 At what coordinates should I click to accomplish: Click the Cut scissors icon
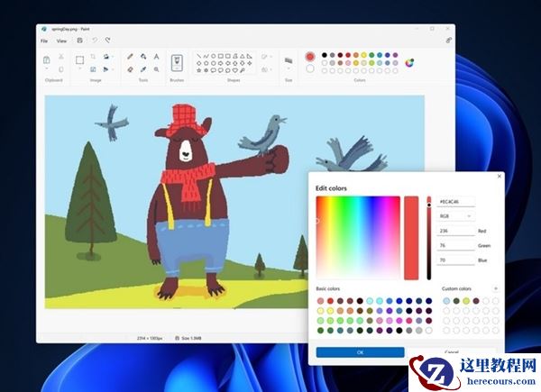[61, 56]
